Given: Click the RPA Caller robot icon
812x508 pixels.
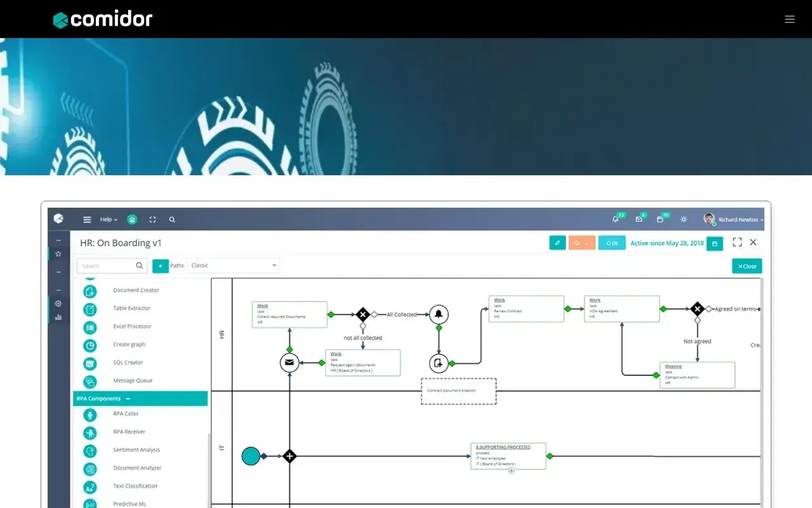Looking at the screenshot, I should pos(90,415).
